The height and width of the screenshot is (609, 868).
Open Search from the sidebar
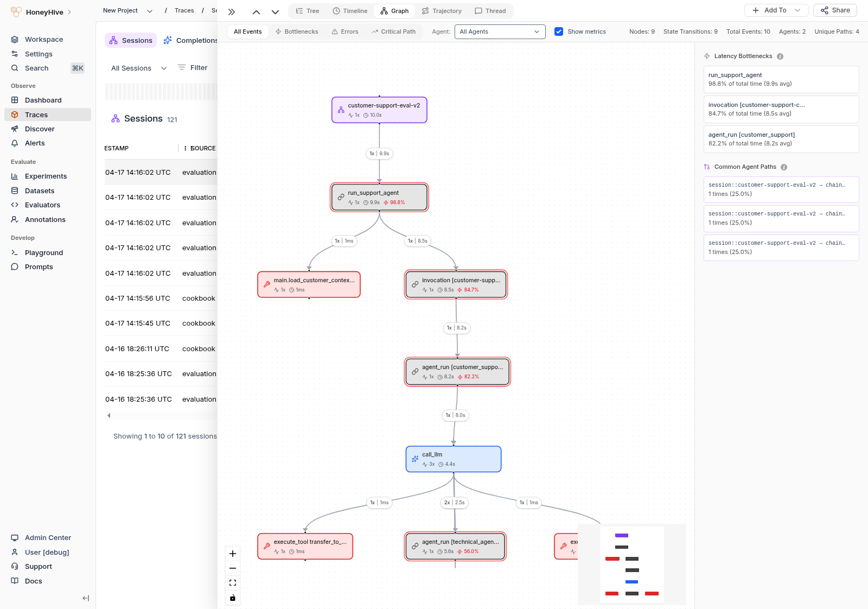[36, 68]
